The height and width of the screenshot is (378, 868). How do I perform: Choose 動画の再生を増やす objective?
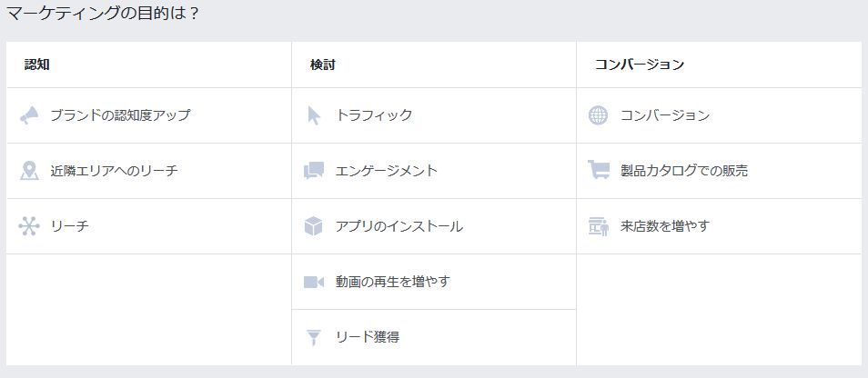[393, 282]
